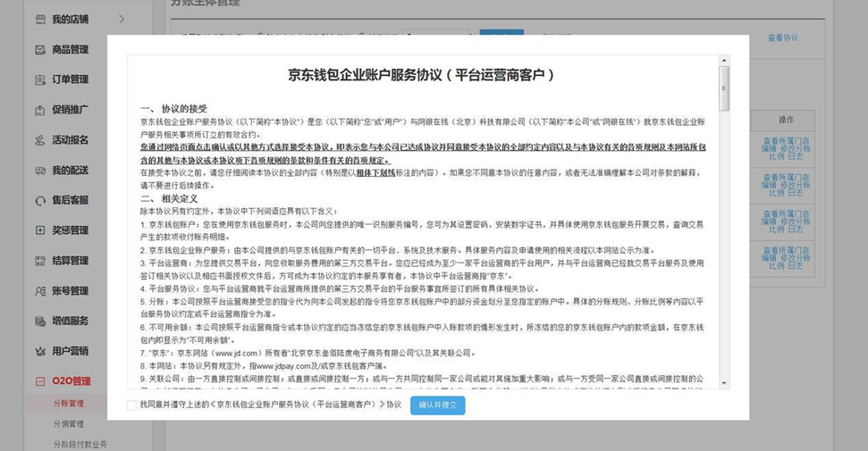Screen dimensions: 868x451
Task: Click the 用户营销 crown icon
Action: pyautogui.click(x=40, y=351)
